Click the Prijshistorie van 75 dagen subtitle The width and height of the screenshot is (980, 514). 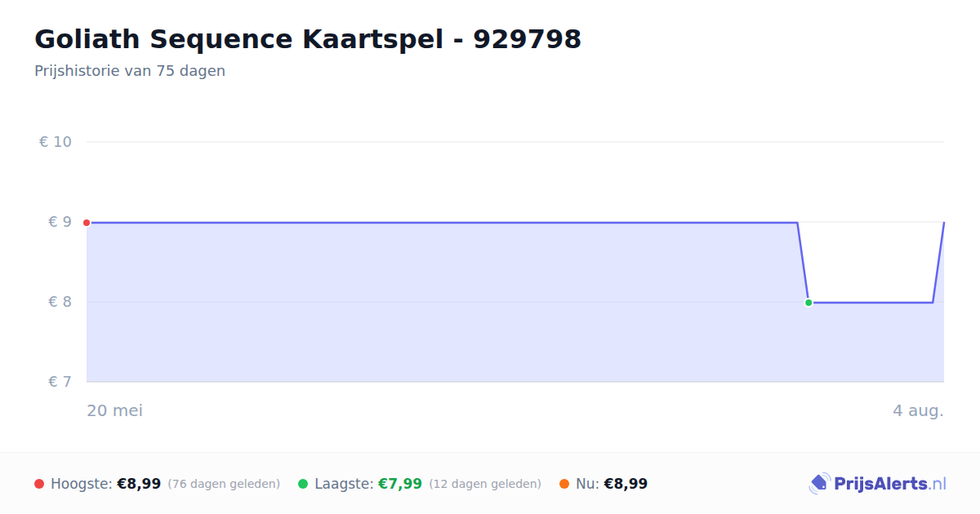click(130, 71)
